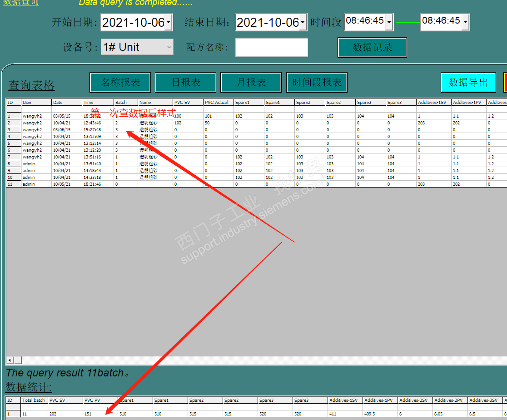
Task: Click the cyan 数据导出 export button
Action: (x=468, y=82)
